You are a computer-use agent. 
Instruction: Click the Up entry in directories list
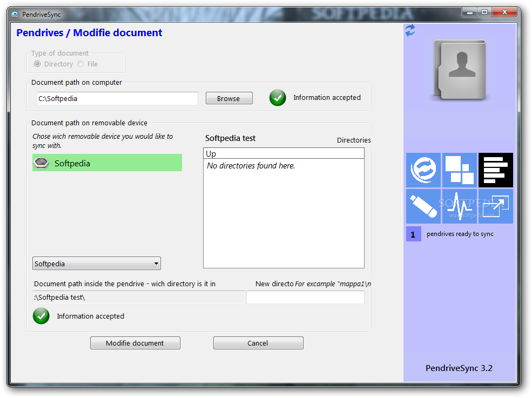pos(284,154)
